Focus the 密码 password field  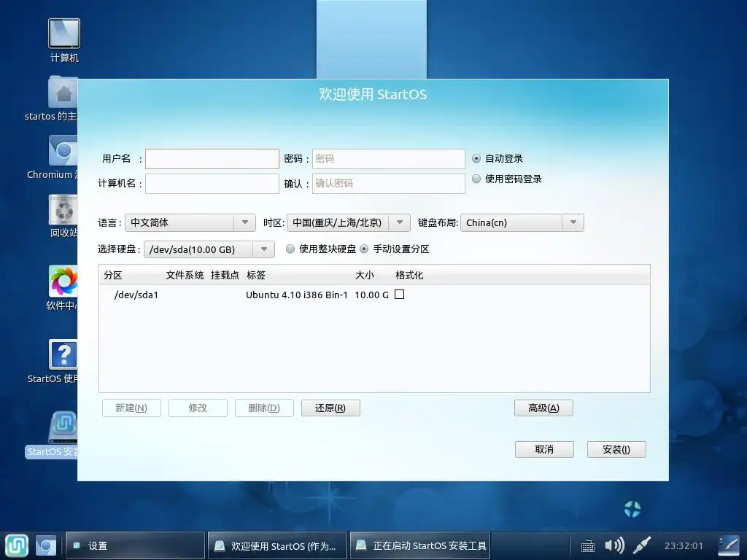click(x=389, y=158)
